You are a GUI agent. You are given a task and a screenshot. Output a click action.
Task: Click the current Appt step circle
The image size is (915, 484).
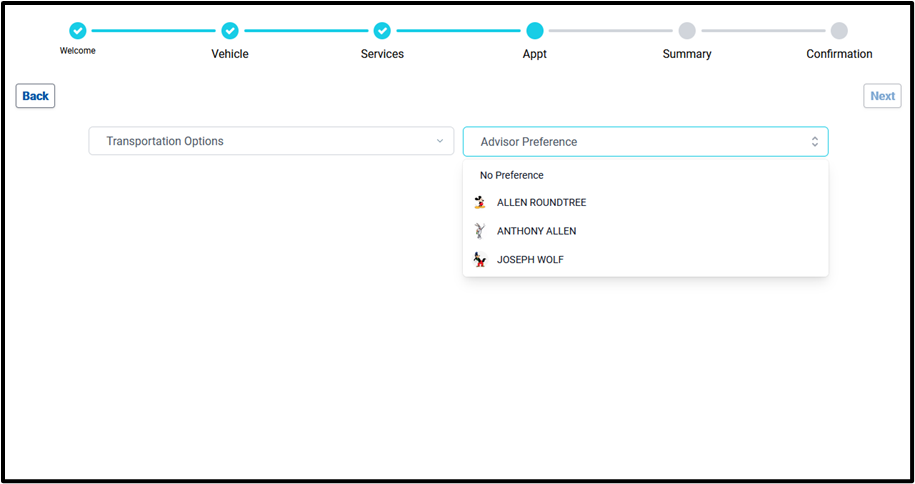click(535, 31)
